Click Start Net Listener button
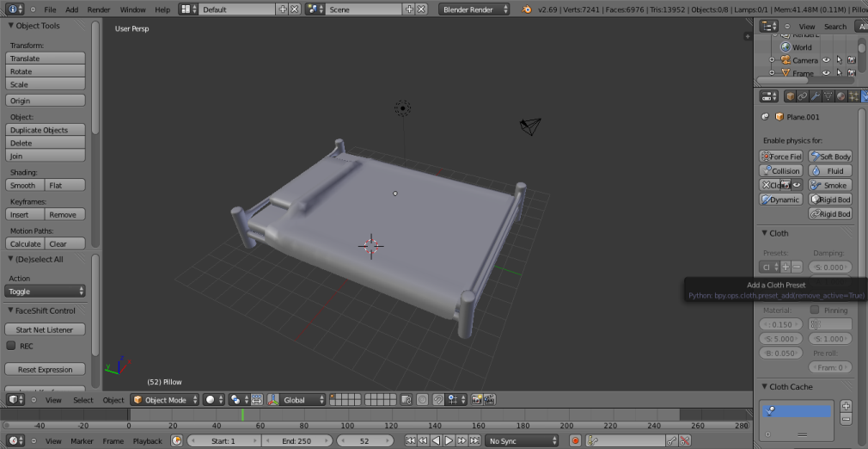 [45, 329]
